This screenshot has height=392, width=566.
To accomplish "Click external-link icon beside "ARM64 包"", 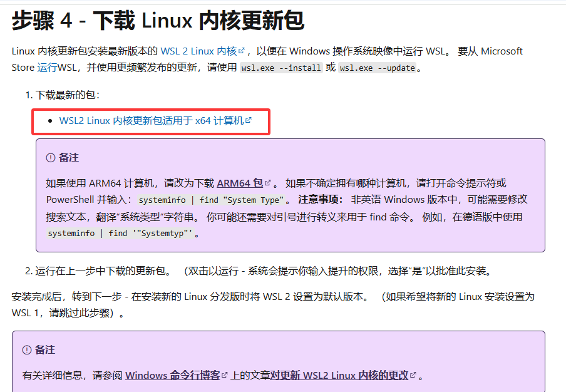I will [x=268, y=183].
